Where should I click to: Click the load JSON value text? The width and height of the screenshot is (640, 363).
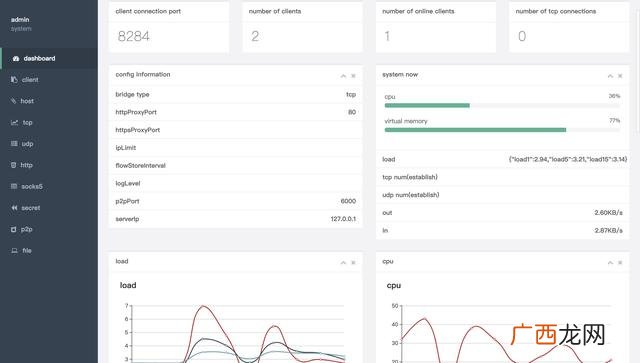coord(568,159)
